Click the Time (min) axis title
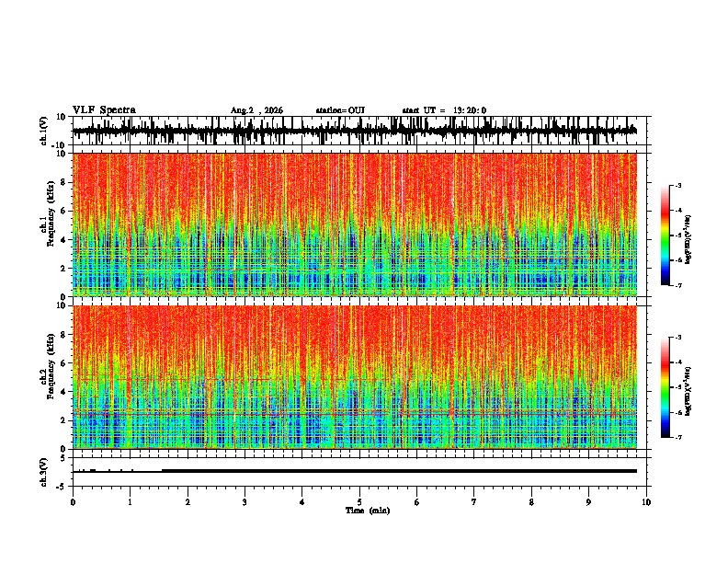Image resolution: width=728 pixels, height=563 pixels. pos(368,510)
